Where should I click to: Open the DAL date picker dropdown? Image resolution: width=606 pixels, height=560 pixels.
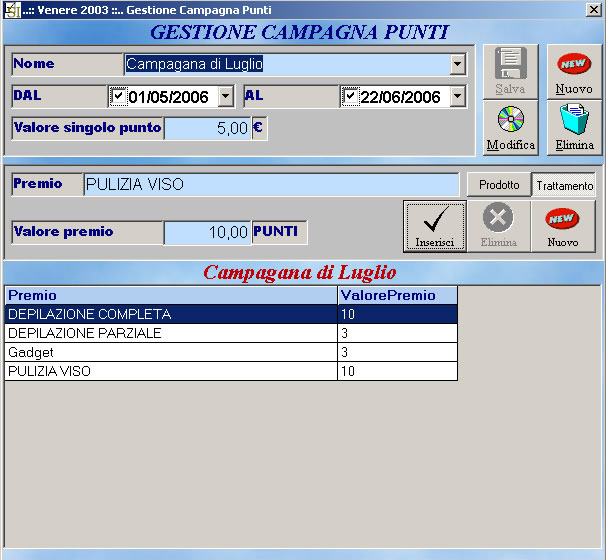226,96
